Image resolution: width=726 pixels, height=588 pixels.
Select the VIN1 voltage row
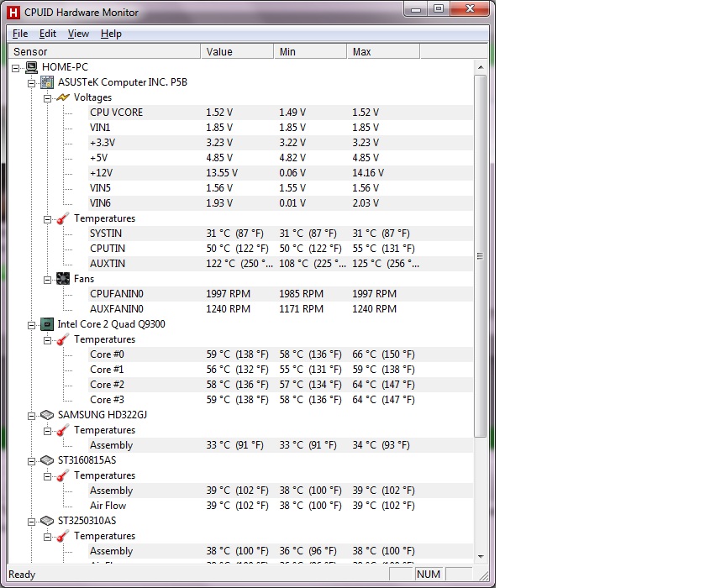(x=281, y=128)
